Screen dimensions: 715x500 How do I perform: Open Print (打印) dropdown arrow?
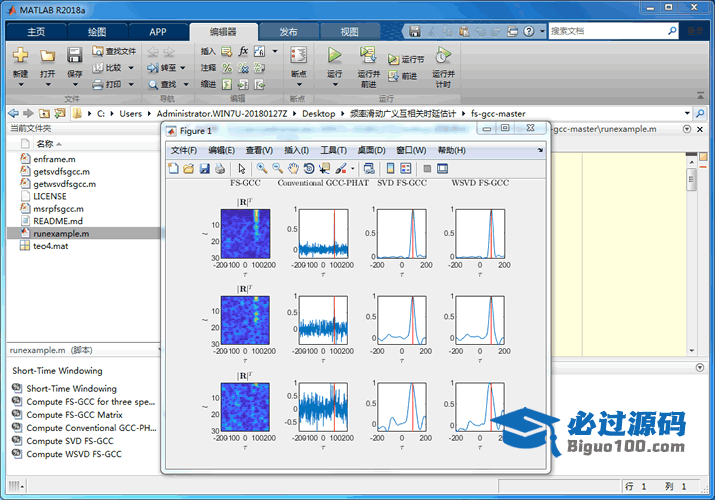click(131, 84)
